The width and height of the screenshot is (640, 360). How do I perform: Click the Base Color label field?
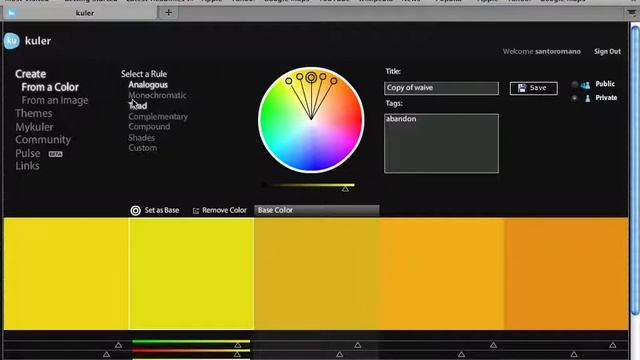(317, 210)
